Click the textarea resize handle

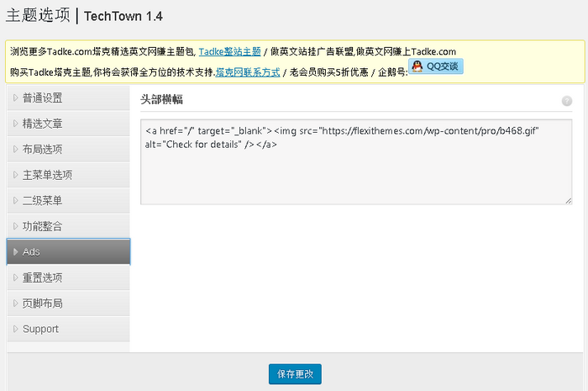[x=568, y=200]
